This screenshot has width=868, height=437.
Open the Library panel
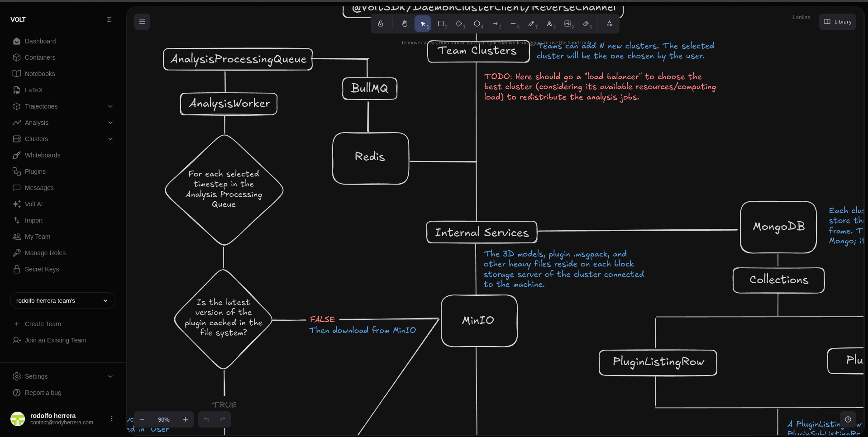(838, 22)
